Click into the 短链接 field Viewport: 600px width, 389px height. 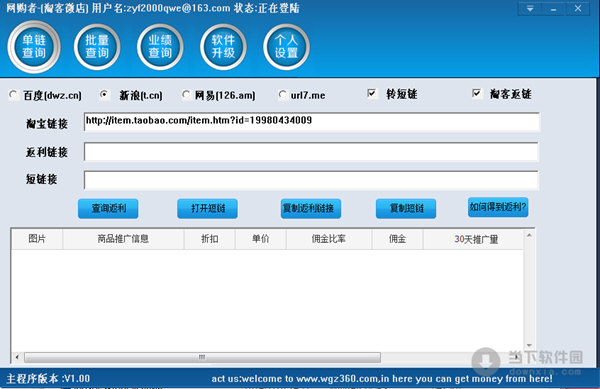point(311,180)
